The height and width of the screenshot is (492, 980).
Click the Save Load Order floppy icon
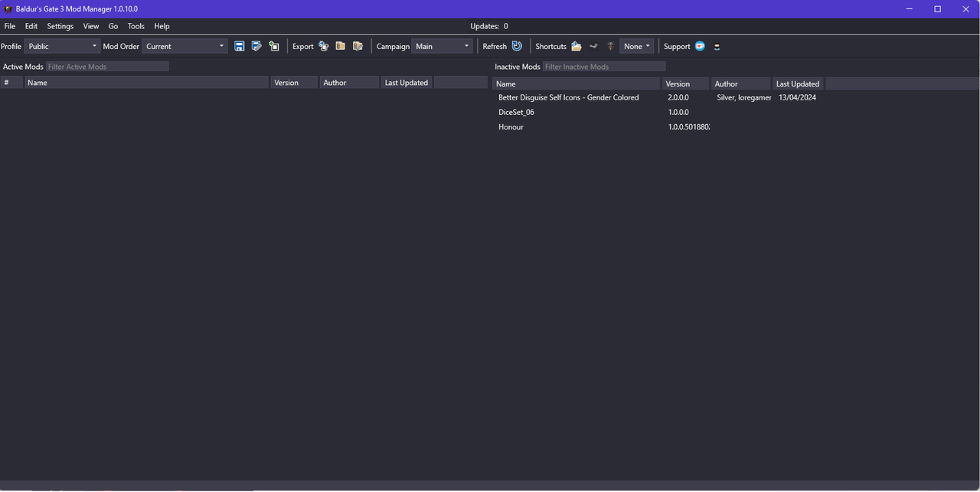tap(240, 46)
